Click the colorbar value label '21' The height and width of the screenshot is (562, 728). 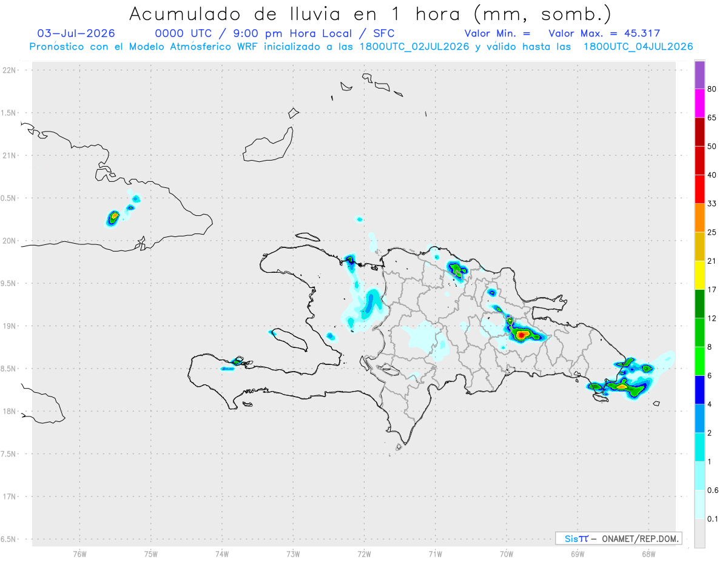pos(712,261)
